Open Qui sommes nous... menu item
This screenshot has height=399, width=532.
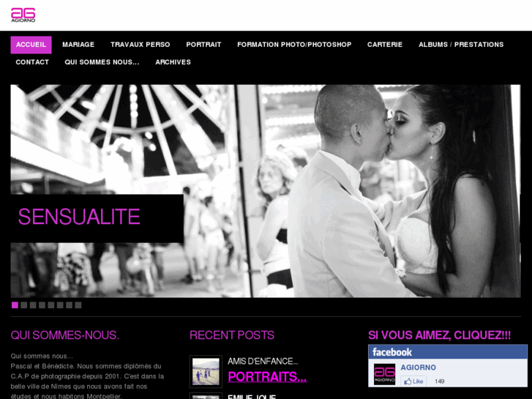[102, 62]
